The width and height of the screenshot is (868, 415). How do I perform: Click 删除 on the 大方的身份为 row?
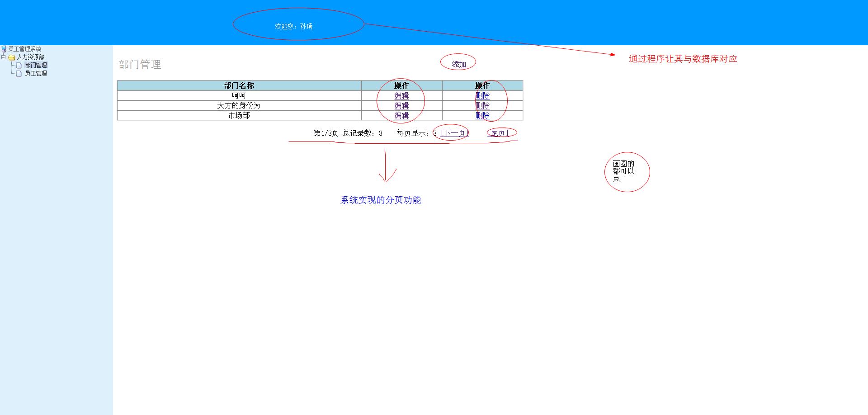[482, 105]
